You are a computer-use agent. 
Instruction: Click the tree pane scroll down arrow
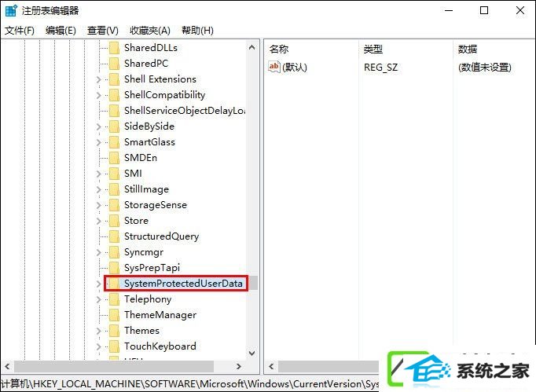252,354
